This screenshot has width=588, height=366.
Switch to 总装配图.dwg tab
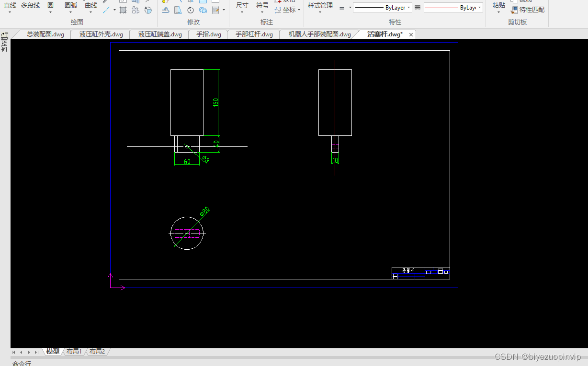[45, 34]
